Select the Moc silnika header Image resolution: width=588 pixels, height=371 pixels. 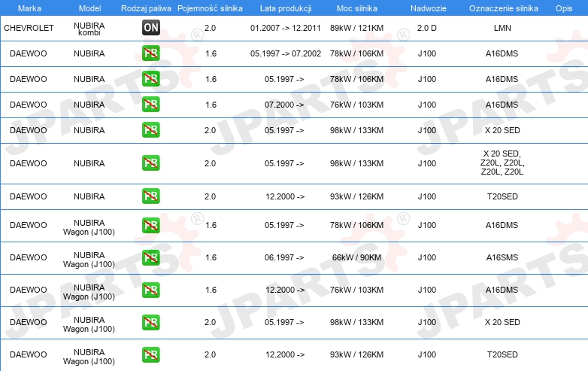pos(357,8)
